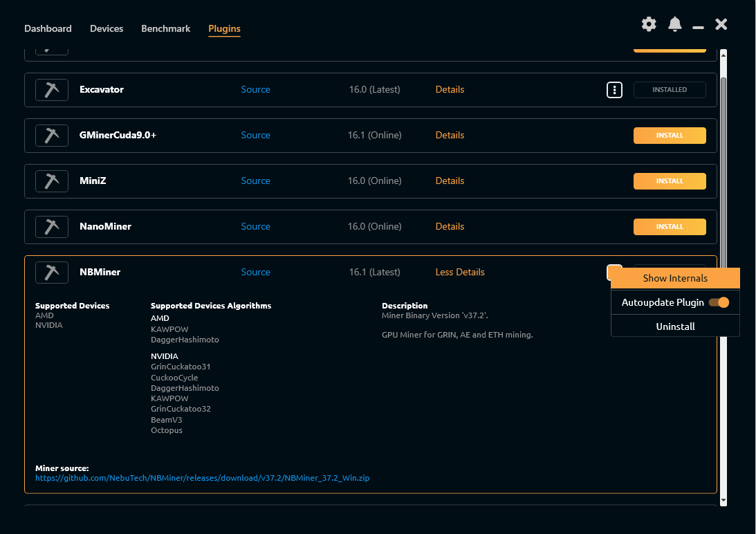The width and height of the screenshot is (756, 534).
Task: Open the notifications bell
Action: tap(674, 24)
